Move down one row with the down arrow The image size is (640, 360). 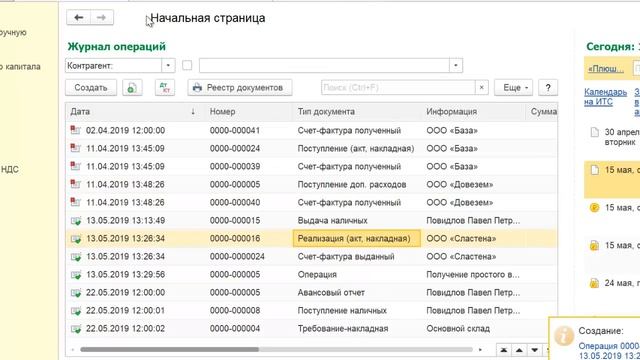(x=535, y=350)
